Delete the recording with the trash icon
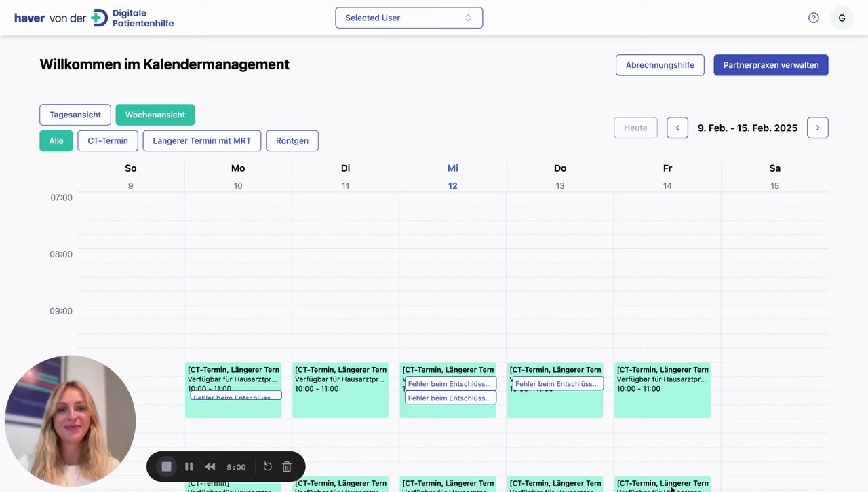Viewport: 868px width, 492px height. [287, 467]
